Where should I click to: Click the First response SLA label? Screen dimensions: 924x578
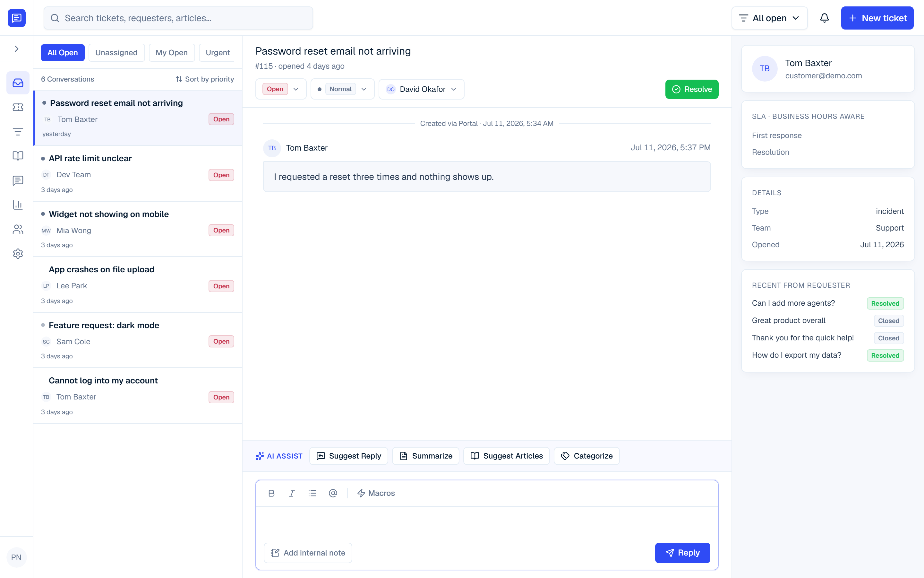click(777, 135)
